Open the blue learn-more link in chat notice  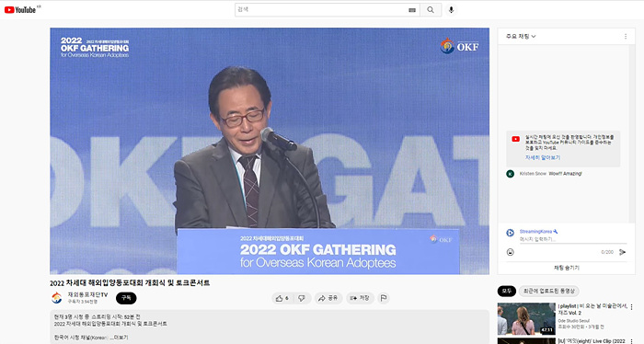[x=542, y=157]
